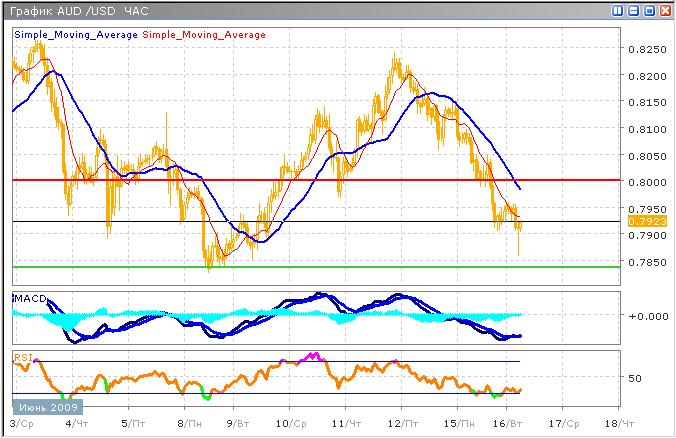This screenshot has width=676, height=439.
Task: Close the AUD/USD chart window
Action: 664,10
